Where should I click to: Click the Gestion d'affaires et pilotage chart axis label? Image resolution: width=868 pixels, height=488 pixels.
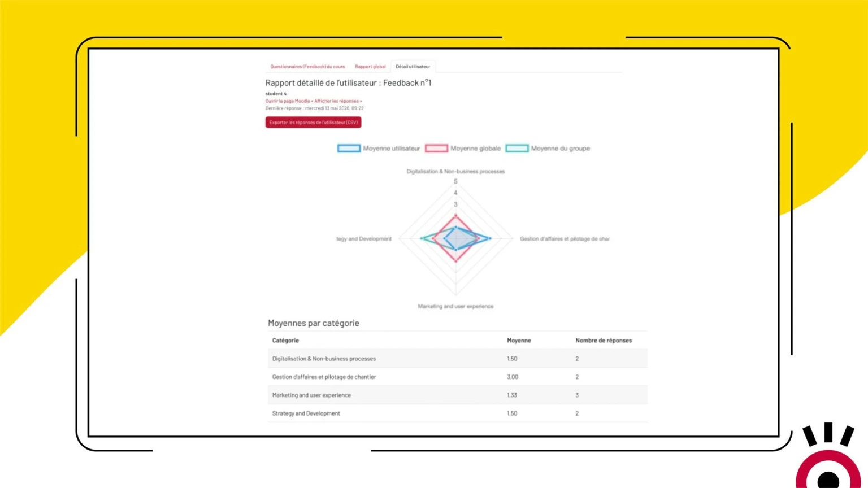click(x=565, y=239)
